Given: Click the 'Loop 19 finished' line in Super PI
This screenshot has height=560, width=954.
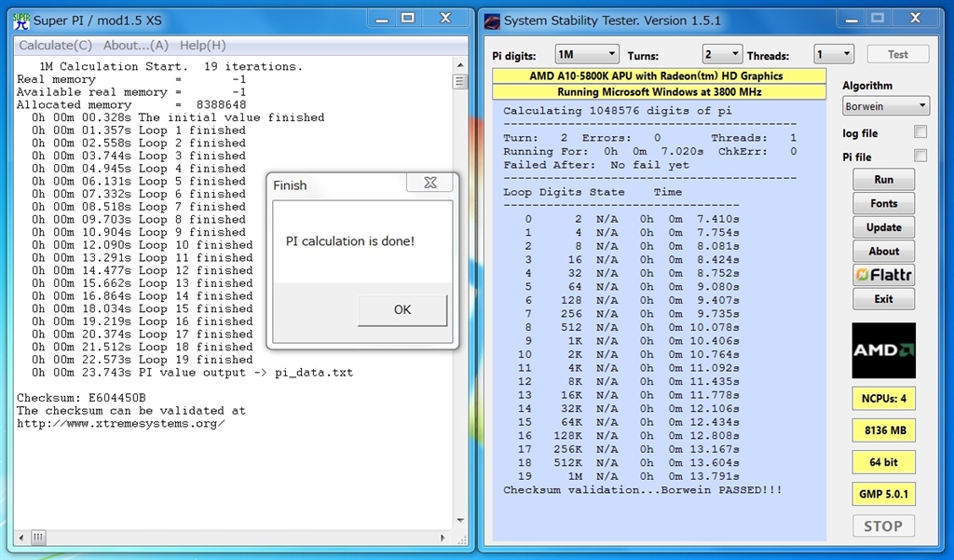Looking at the screenshot, I should coord(142,360).
